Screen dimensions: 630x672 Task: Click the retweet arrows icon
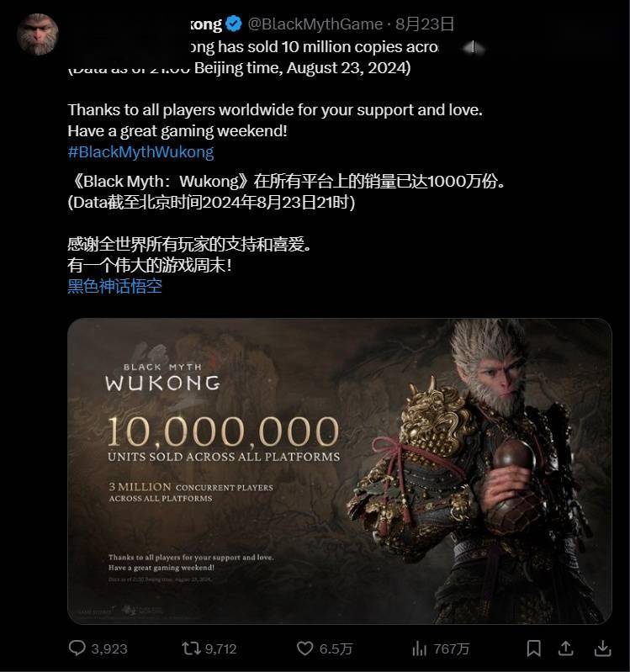191,648
